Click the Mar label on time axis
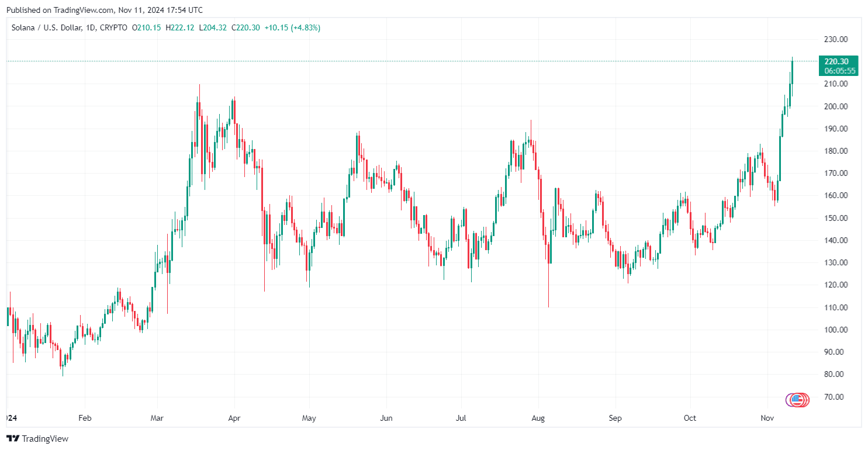Screen dimensions: 868x450 [x=157, y=418]
